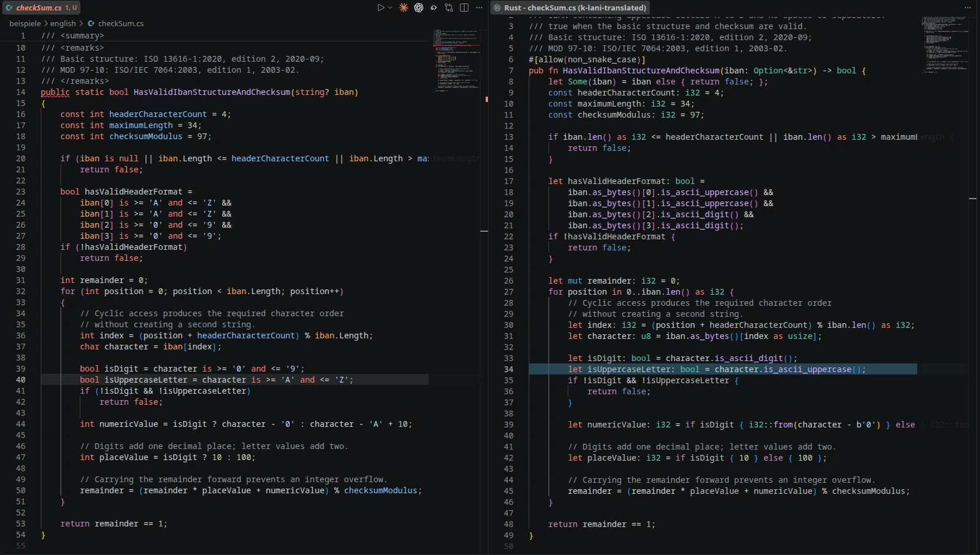Click 'if !hasValidHeaderFormat {' in Rust editor
This screenshot has height=555, width=980.
(612, 236)
